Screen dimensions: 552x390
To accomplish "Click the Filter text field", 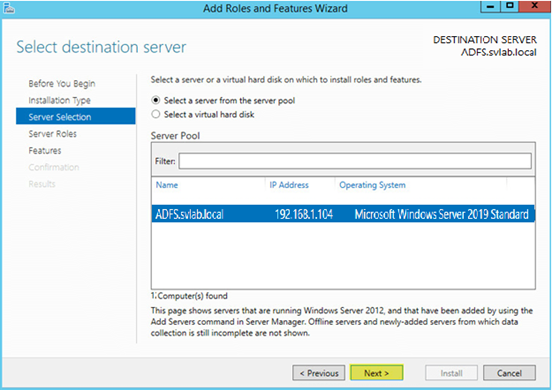I will pyautogui.click(x=355, y=161).
